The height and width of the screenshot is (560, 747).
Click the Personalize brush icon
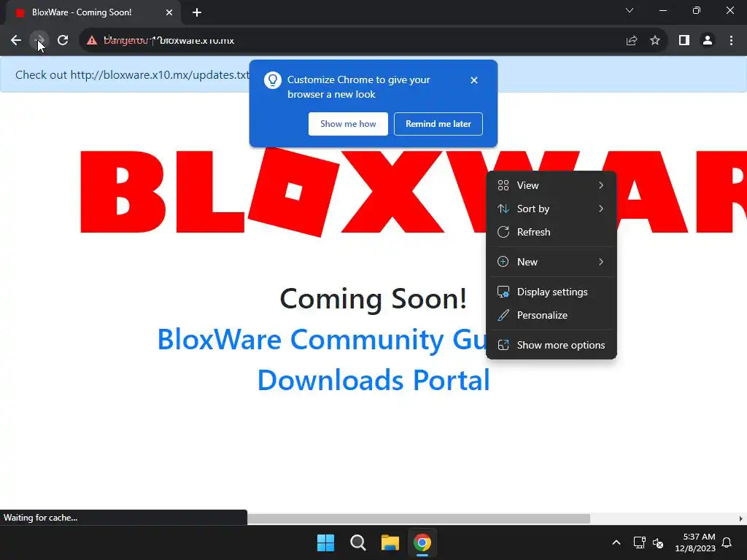[x=503, y=315]
